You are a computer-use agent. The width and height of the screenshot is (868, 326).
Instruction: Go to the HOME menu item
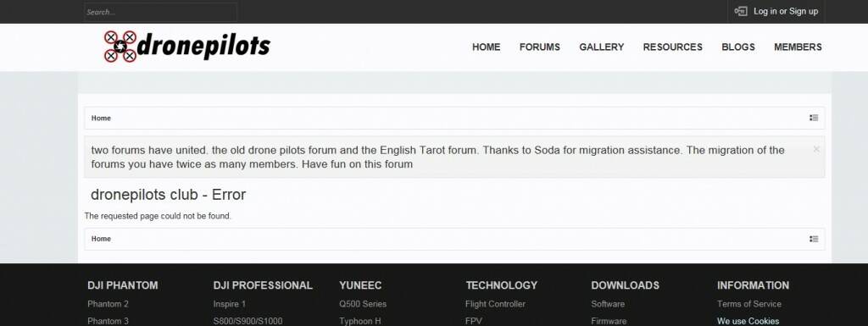click(x=486, y=47)
